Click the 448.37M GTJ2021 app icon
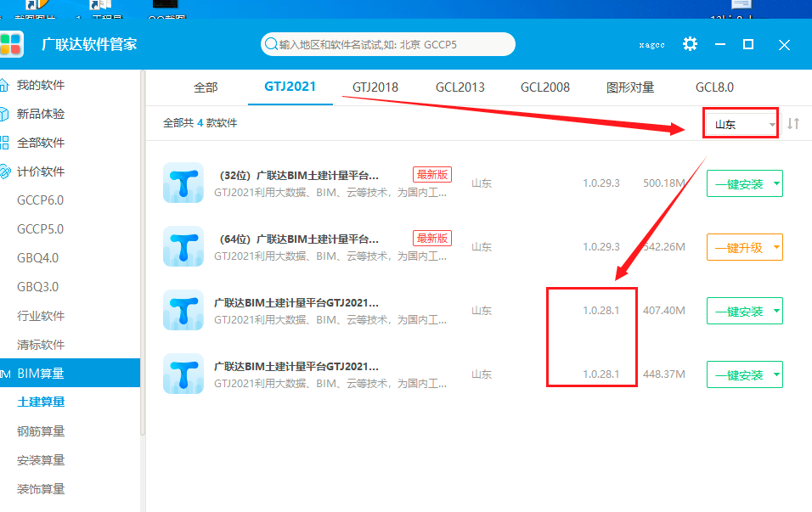The height and width of the screenshot is (512, 812). [x=183, y=374]
